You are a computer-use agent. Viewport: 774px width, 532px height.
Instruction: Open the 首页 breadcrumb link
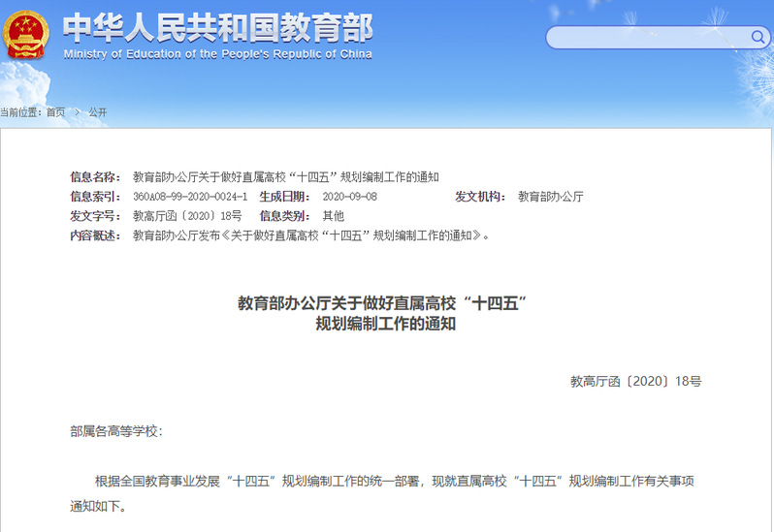[56, 112]
